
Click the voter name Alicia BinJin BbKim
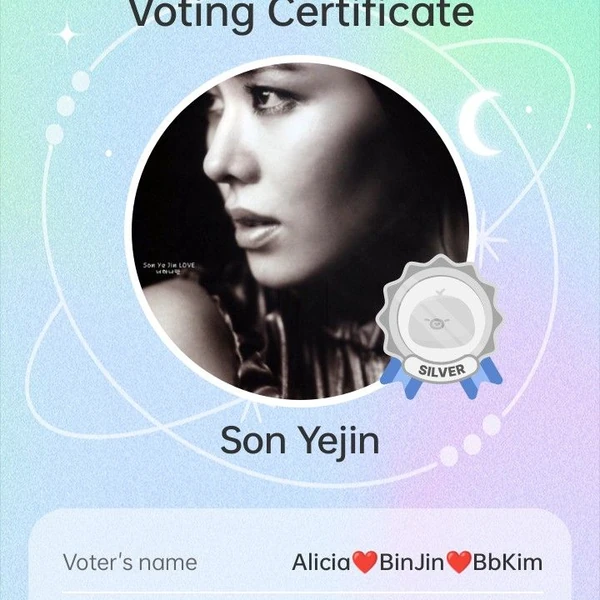tap(417, 562)
